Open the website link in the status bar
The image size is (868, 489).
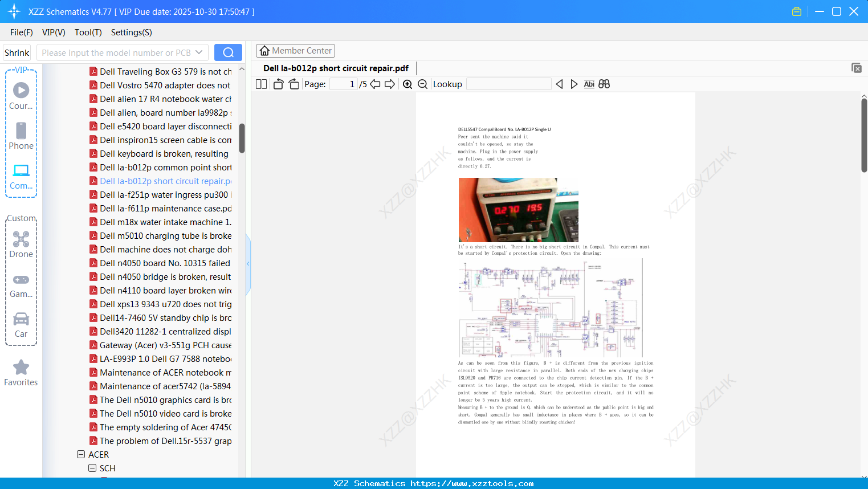point(472,483)
